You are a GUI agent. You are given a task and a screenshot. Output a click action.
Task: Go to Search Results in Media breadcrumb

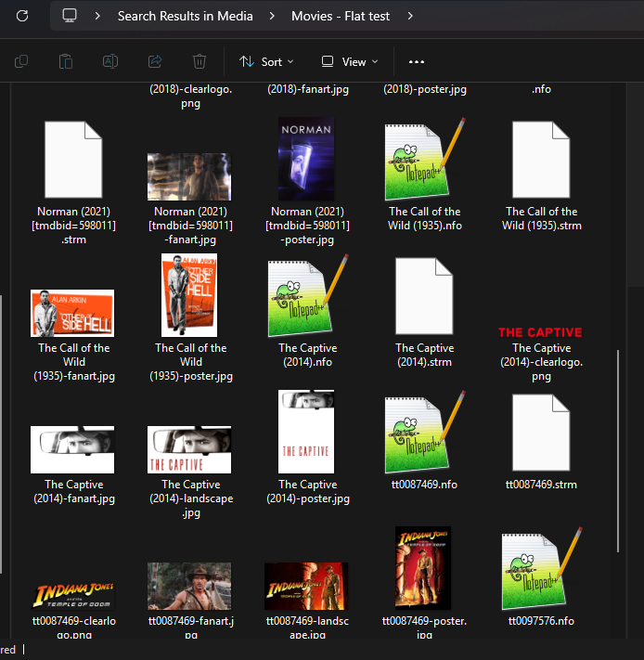point(185,17)
